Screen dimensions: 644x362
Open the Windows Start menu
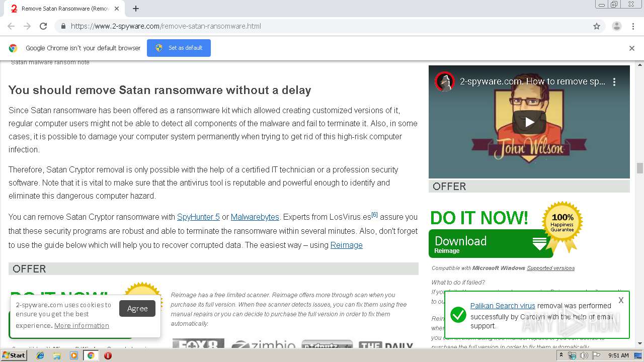tap(14, 355)
